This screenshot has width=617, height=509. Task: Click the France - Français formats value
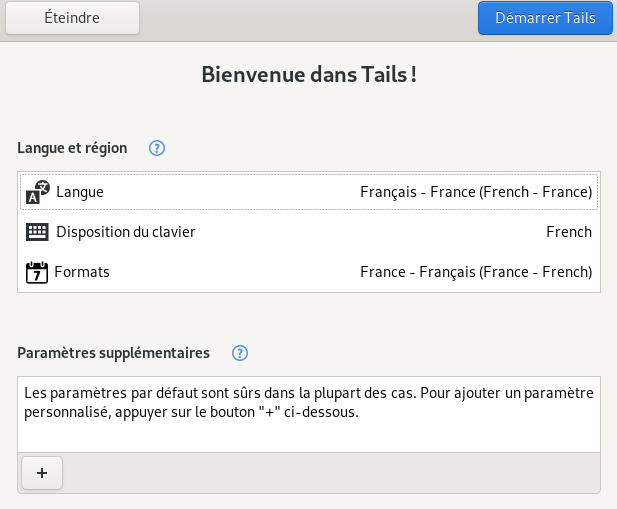point(476,272)
